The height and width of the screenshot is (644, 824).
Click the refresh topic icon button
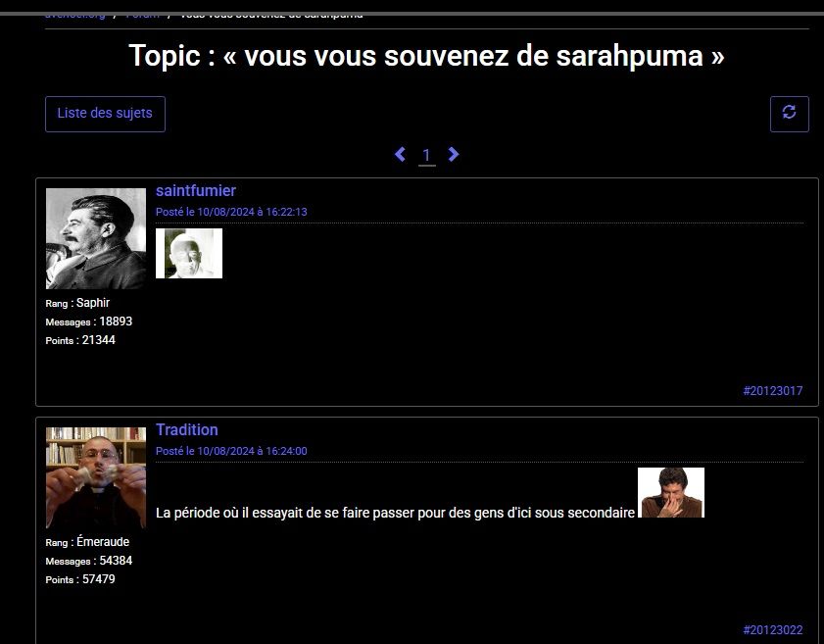pyautogui.click(x=789, y=114)
